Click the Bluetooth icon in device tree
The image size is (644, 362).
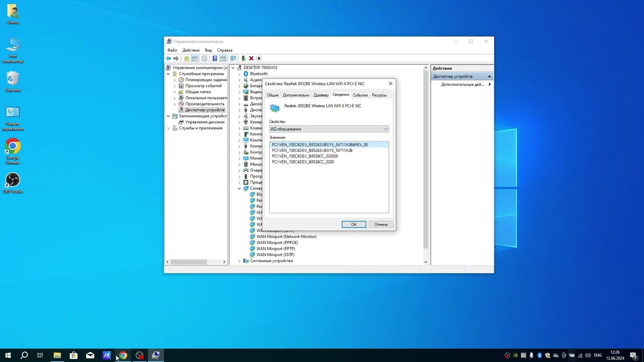pos(246,74)
